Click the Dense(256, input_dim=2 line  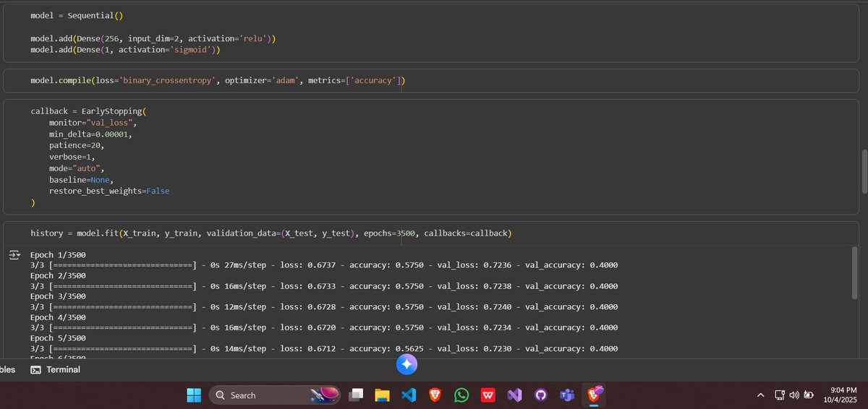click(153, 38)
